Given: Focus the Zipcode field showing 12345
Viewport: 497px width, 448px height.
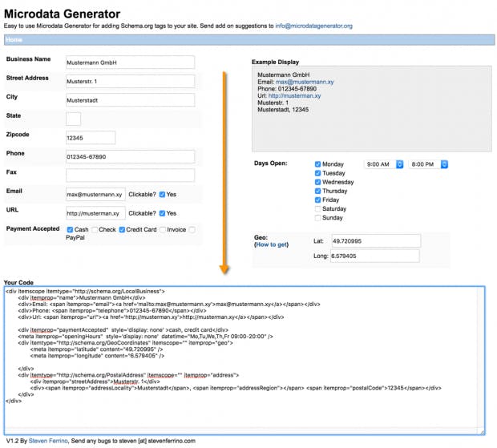Looking at the screenshot, I should pos(91,138).
